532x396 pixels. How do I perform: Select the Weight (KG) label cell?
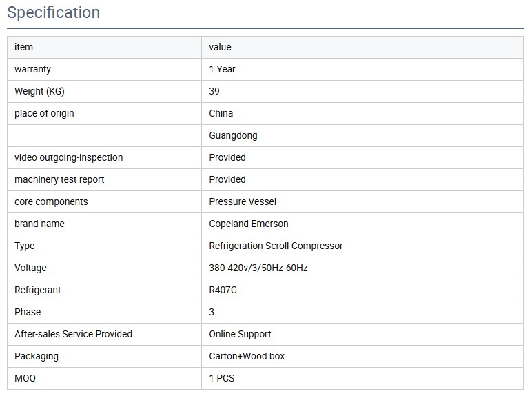click(x=39, y=91)
